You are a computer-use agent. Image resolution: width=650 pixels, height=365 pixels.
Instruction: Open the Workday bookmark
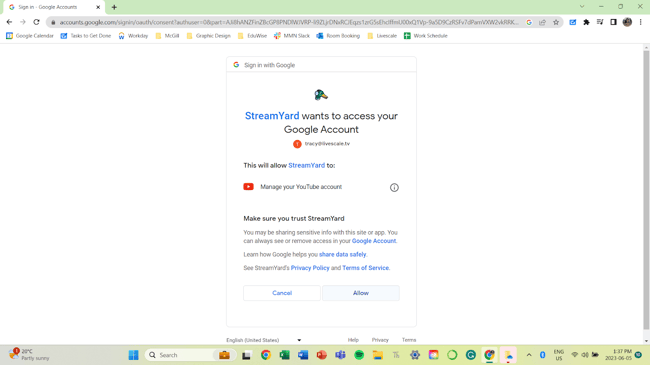coord(133,36)
